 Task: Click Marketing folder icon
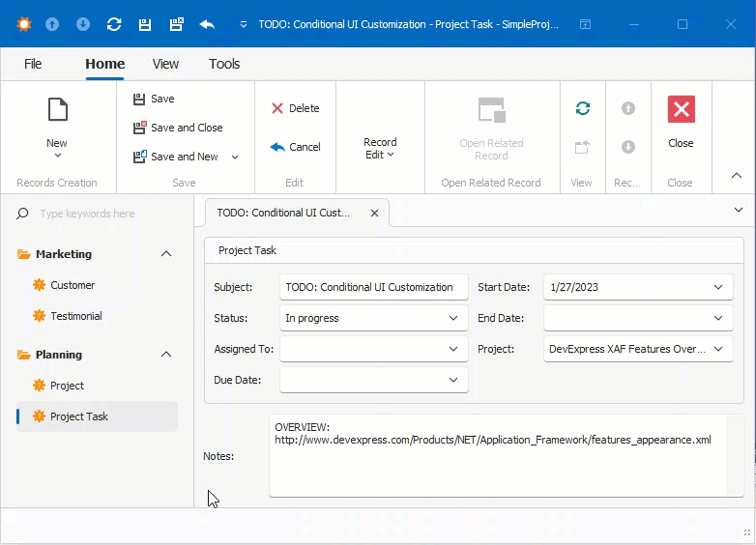(23, 254)
